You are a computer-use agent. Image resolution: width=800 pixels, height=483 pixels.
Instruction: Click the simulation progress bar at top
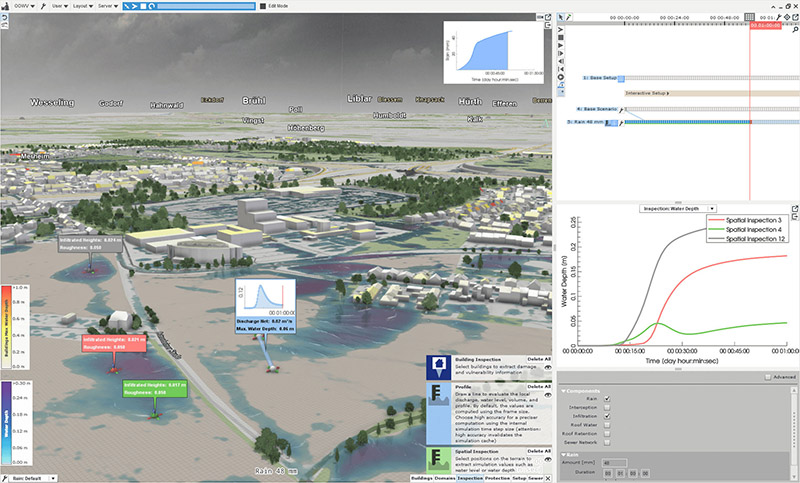pos(206,6)
